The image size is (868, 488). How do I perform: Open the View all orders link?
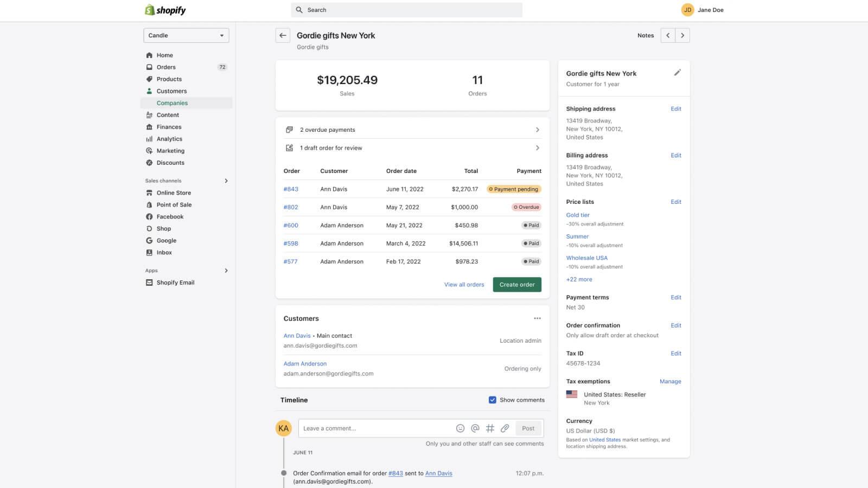pos(464,285)
